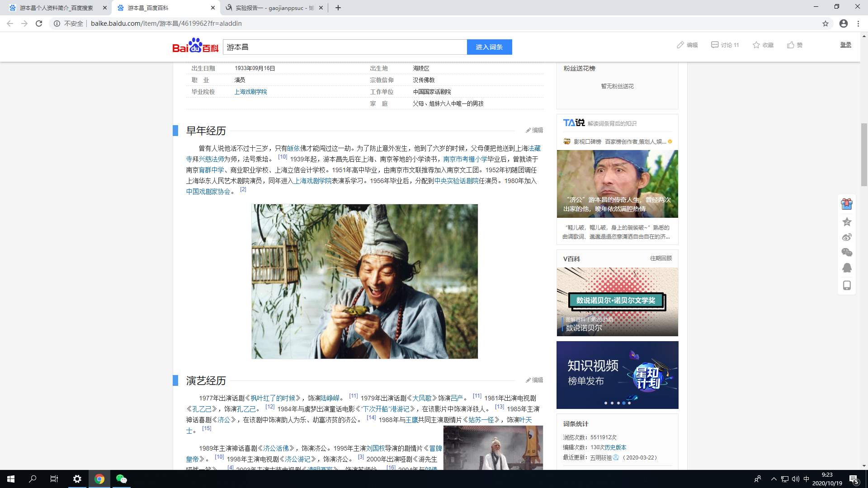
Task: Bookmark this page with Chrome star icon
Action: coord(825,23)
